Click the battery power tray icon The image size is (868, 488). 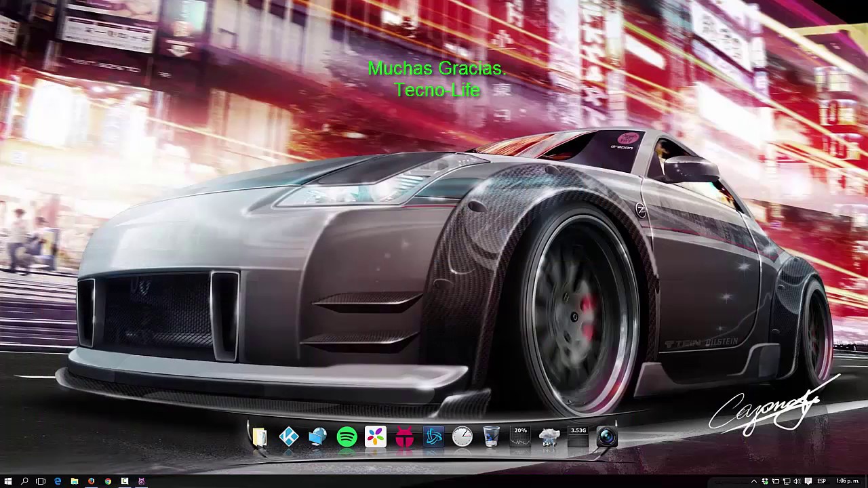click(x=776, y=481)
